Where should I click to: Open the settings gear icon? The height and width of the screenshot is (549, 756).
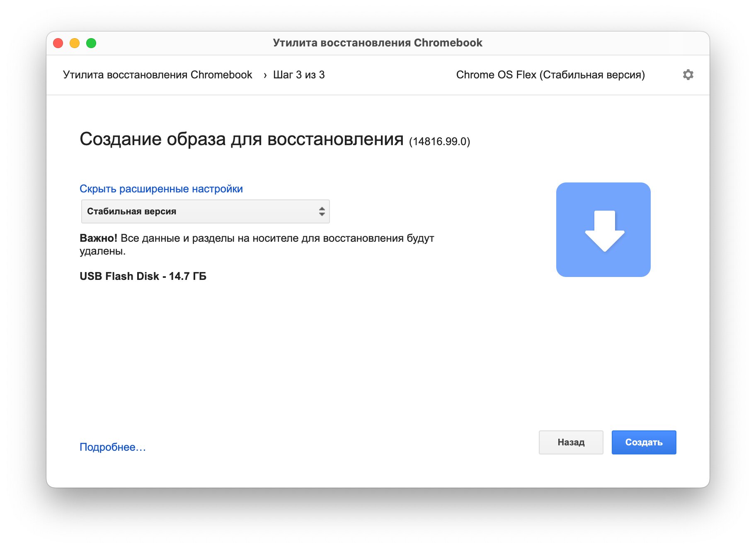tap(688, 75)
